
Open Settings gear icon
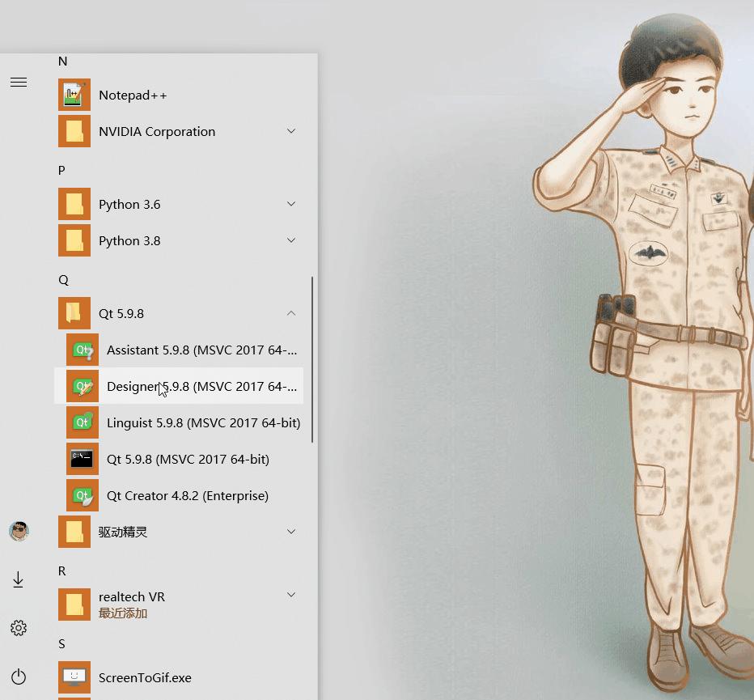(19, 628)
